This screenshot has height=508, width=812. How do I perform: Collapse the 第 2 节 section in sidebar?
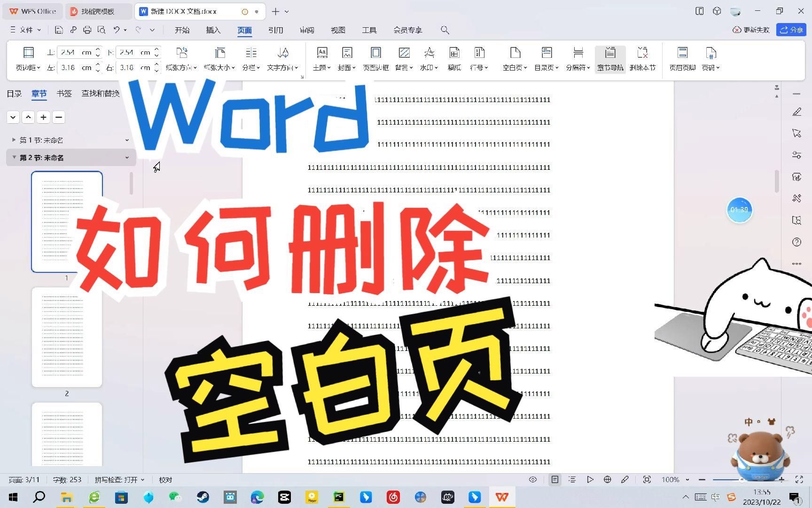pyautogui.click(x=14, y=157)
